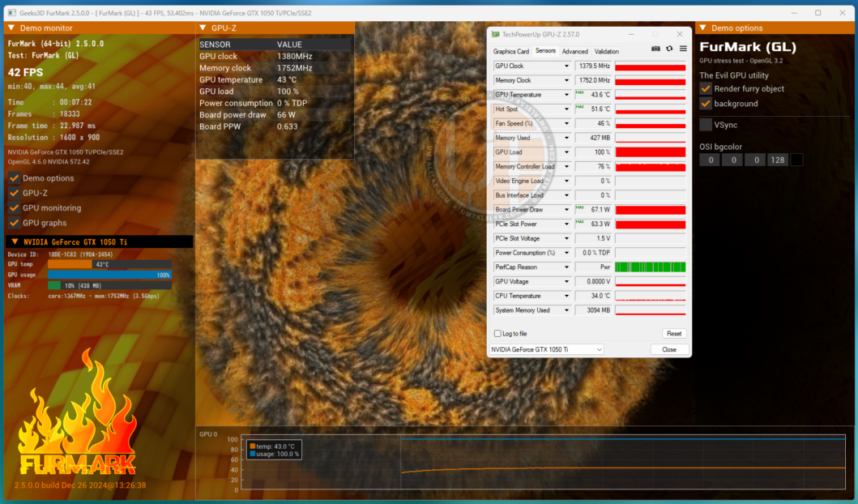This screenshot has width=858, height=504.
Task: Click the Board power draw 66 W row
Action: 274,115
